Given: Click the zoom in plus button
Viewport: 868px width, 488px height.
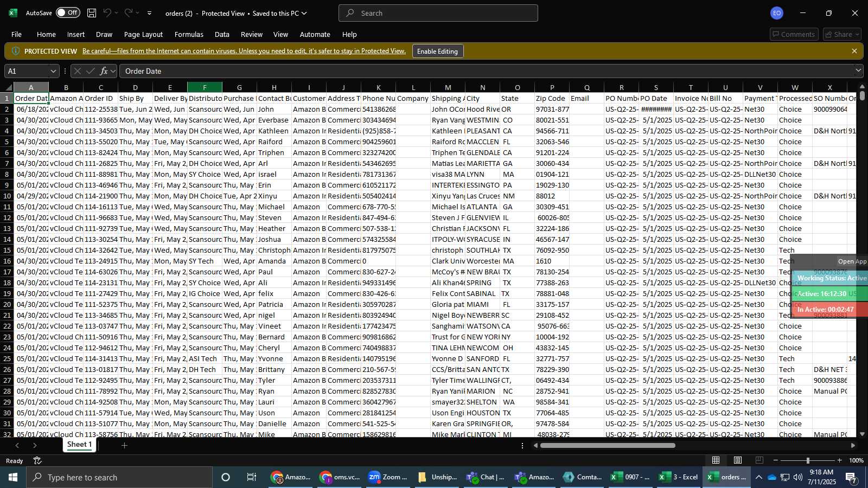Looking at the screenshot, I should click(840, 460).
